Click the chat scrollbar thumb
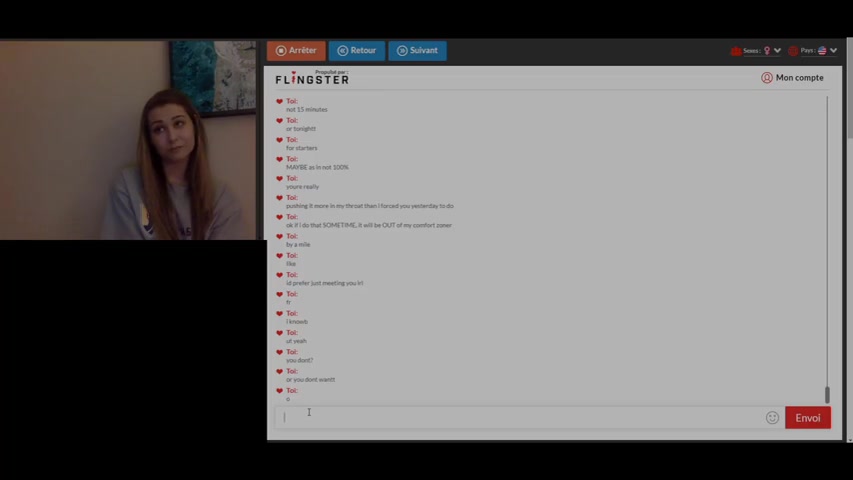This screenshot has width=853, height=480. pyautogui.click(x=827, y=395)
